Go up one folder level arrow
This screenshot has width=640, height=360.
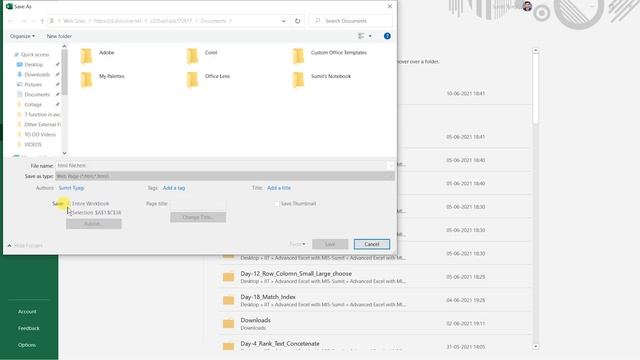42,21
